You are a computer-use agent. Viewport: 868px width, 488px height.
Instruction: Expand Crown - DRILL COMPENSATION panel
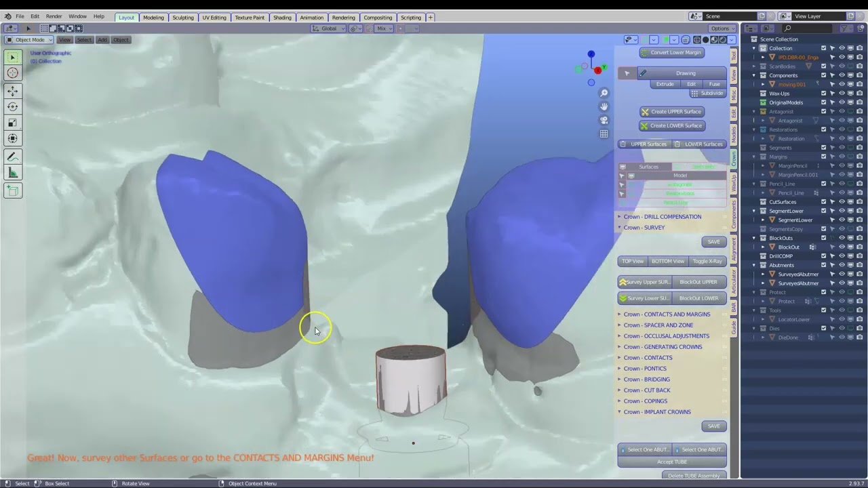[662, 217]
